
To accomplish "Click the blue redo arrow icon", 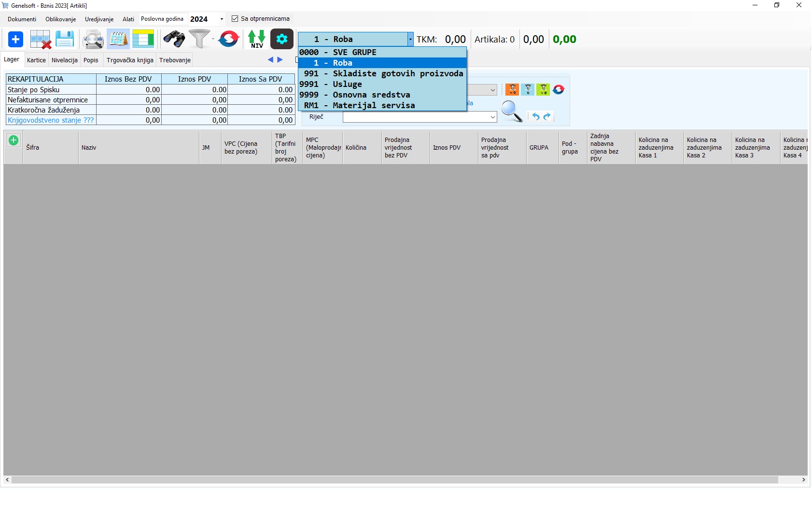I will [547, 116].
